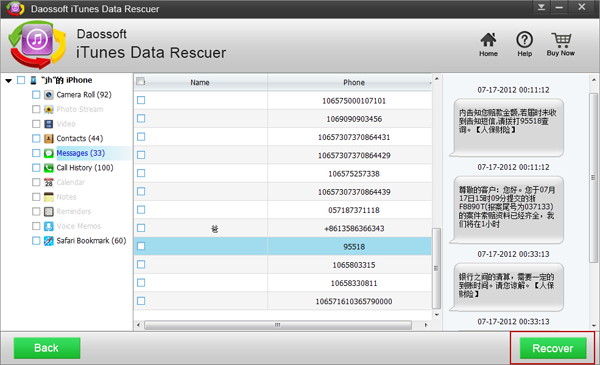Click phone number 10657307370864439
The width and height of the screenshot is (600, 365).
[354, 192]
